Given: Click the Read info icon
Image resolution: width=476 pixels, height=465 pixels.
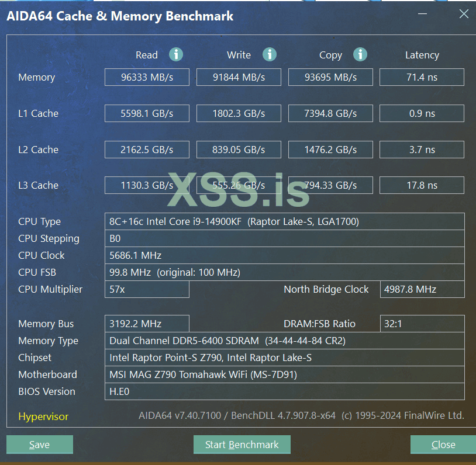Looking at the screenshot, I should [176, 54].
